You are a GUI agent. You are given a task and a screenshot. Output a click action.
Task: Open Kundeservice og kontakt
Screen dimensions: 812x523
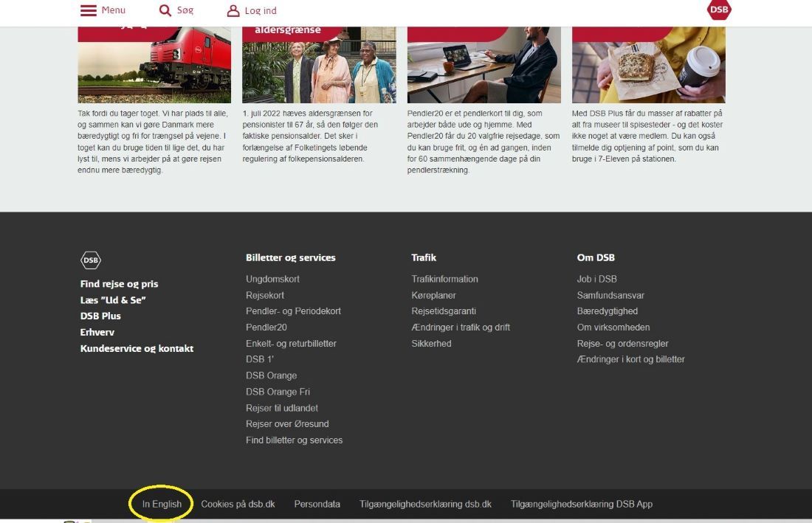(x=137, y=348)
